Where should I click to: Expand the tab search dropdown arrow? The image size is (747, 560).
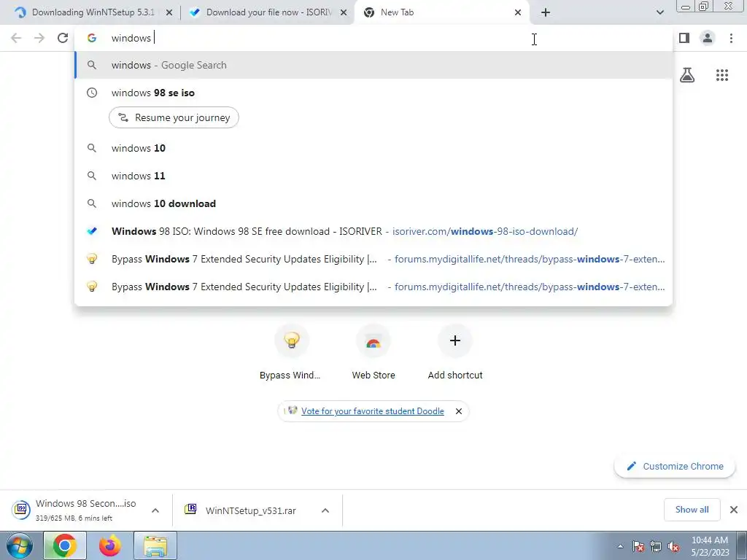659,12
